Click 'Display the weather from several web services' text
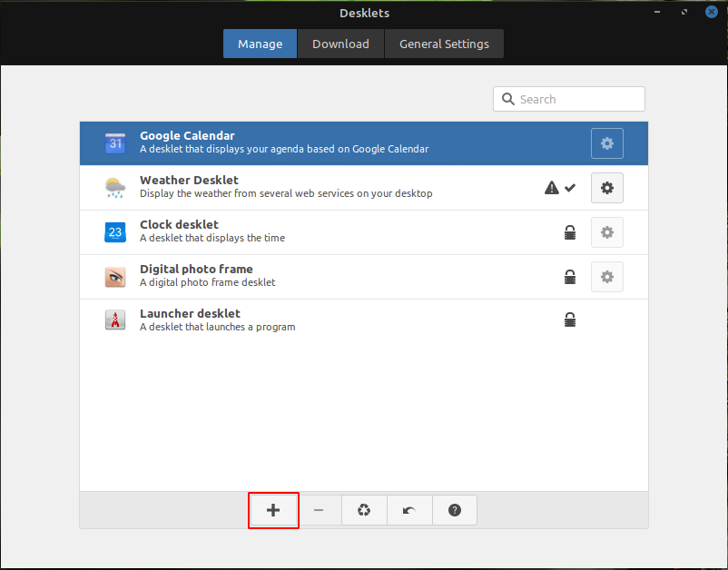 [286, 193]
